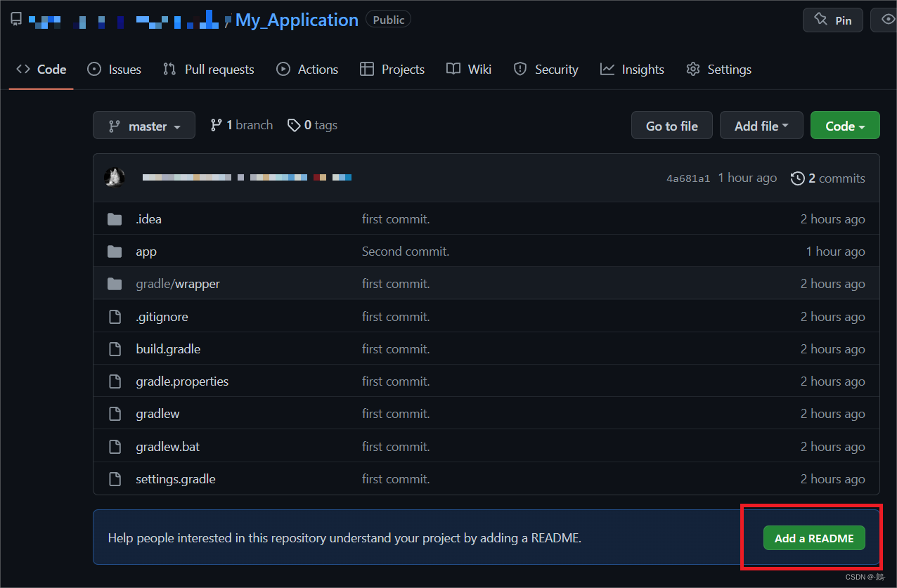The height and width of the screenshot is (588, 897).
Task: View the 2 commits history
Action: [828, 178]
